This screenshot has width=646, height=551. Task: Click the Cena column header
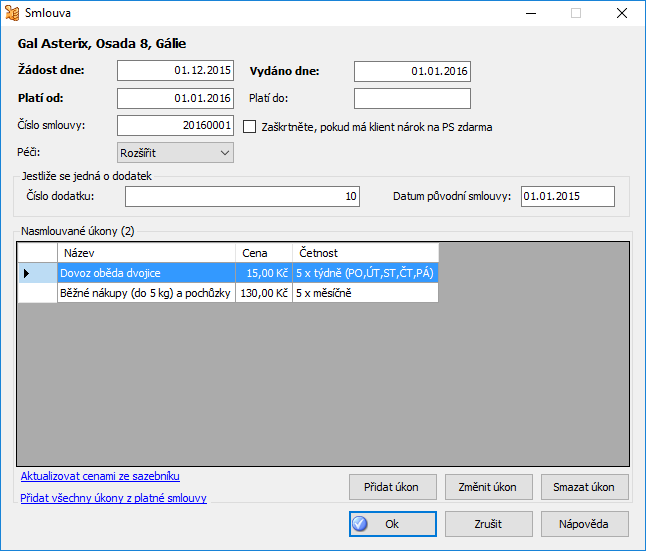tap(264, 253)
